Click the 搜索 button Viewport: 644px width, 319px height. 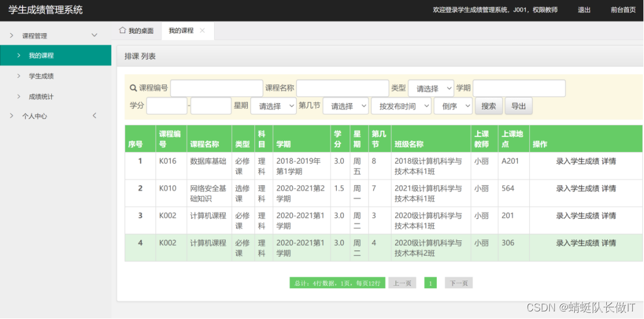coord(489,106)
